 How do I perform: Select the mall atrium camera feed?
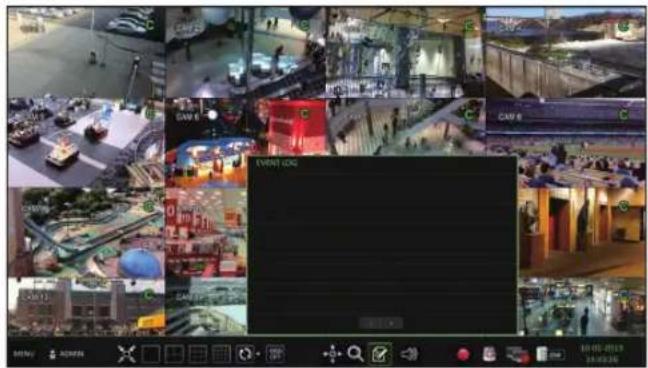point(405,52)
